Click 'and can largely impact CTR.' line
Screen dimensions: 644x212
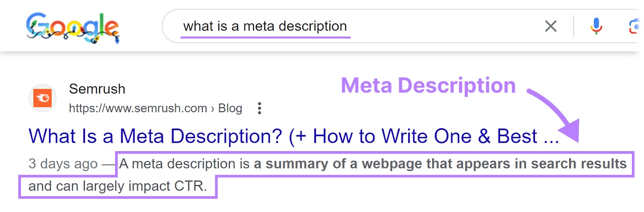pos(118,186)
